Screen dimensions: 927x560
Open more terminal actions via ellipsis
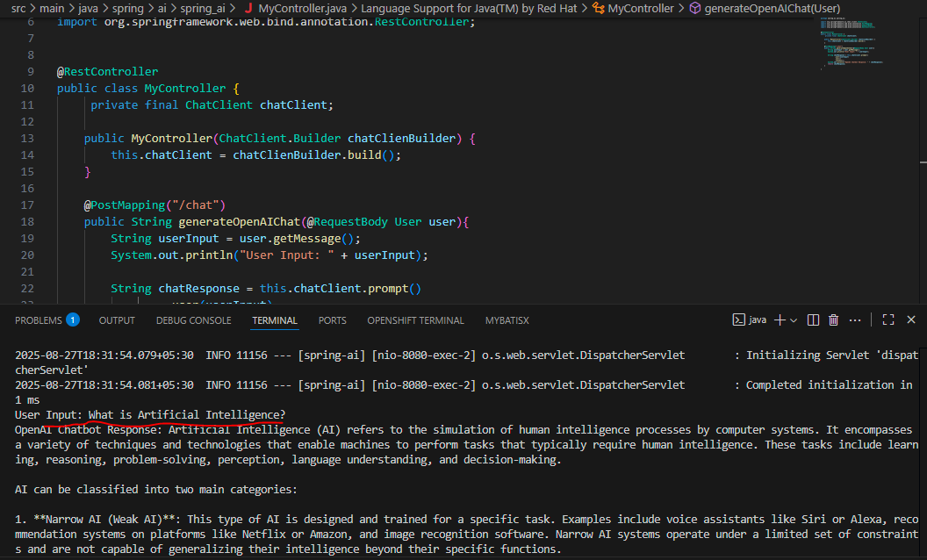(x=854, y=319)
